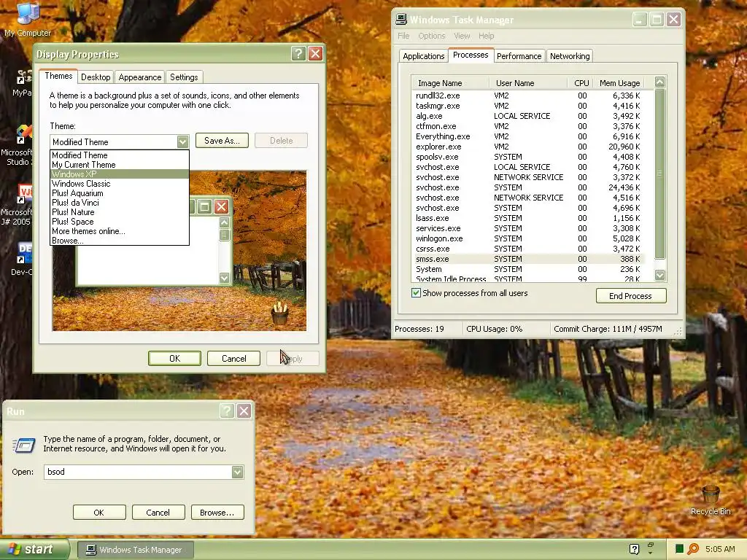
Task: Expand the Run Open combo box arrow
Action: pos(237,472)
